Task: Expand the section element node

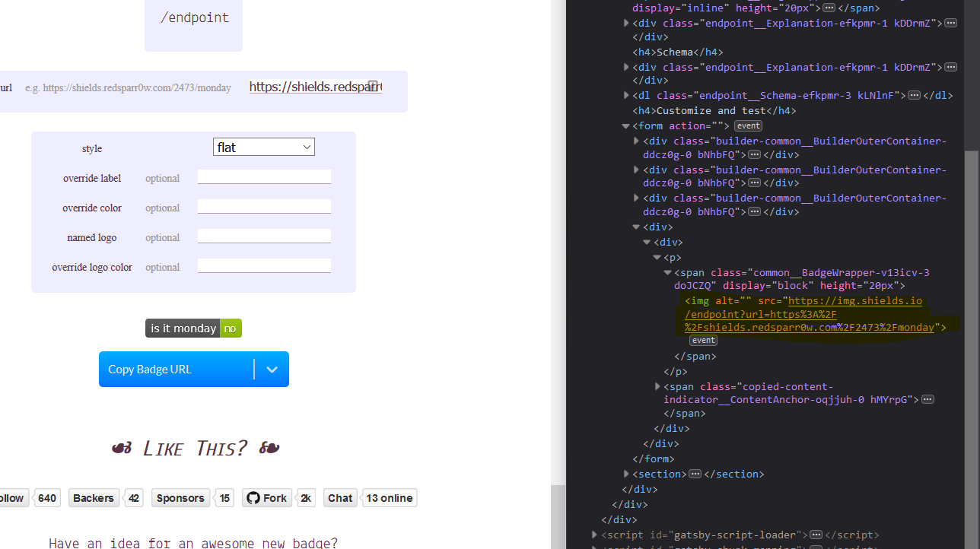Action: tap(626, 474)
